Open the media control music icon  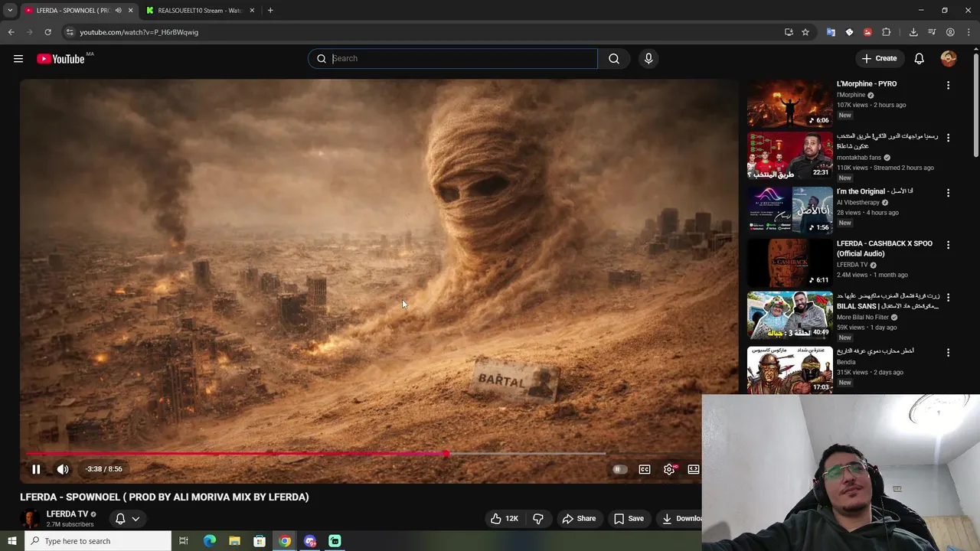pos(932,32)
